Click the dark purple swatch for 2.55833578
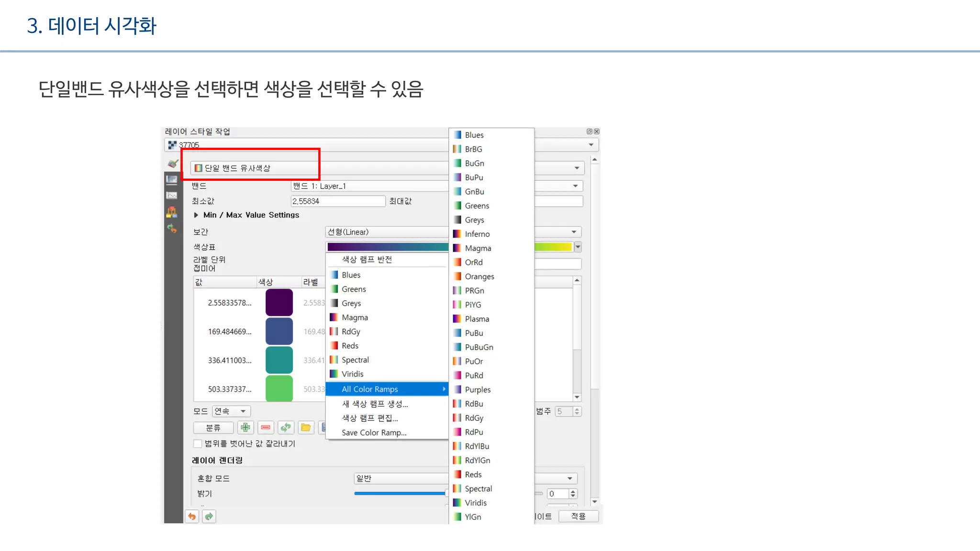This screenshot has height=551, width=980. coord(279,302)
